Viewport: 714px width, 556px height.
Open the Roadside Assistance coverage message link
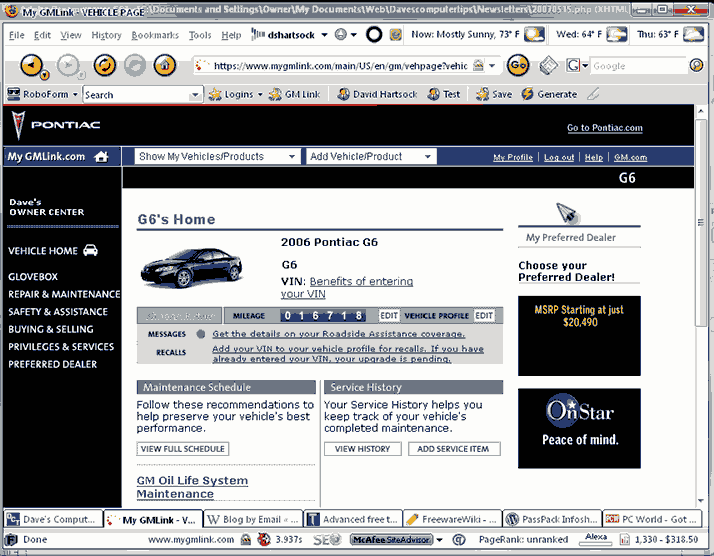click(x=339, y=334)
